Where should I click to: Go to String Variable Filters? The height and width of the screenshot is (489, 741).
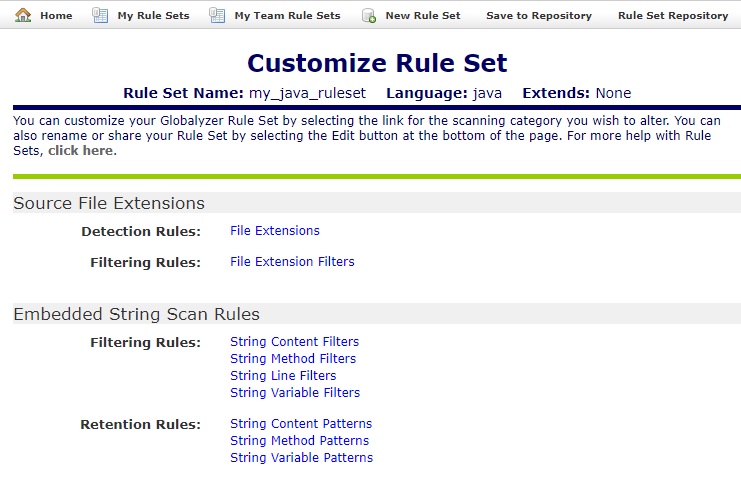click(x=295, y=393)
